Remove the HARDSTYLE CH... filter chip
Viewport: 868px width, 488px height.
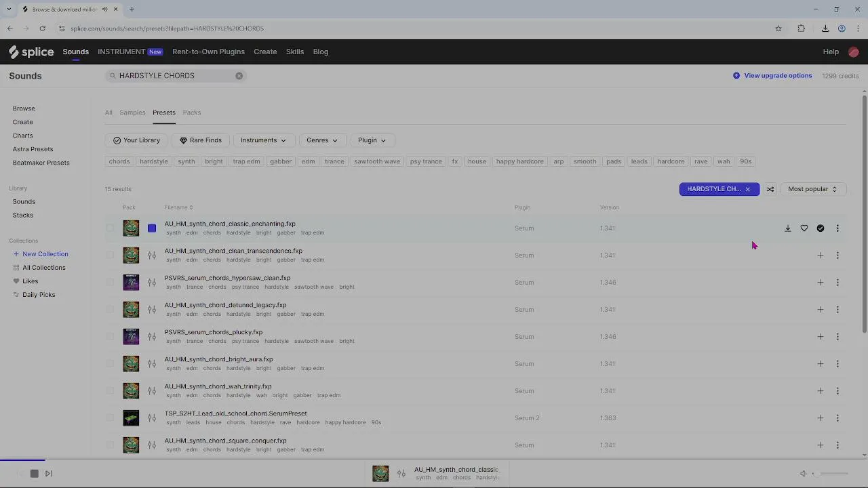coord(748,189)
